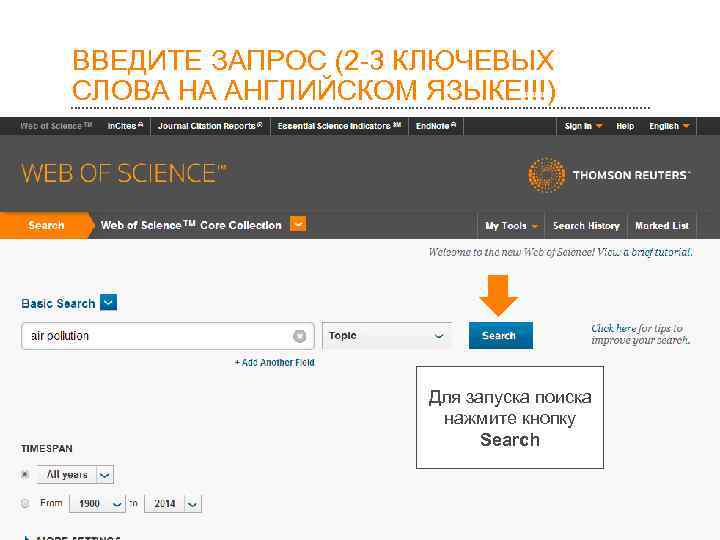
Task: Open the Help link
Action: point(625,126)
